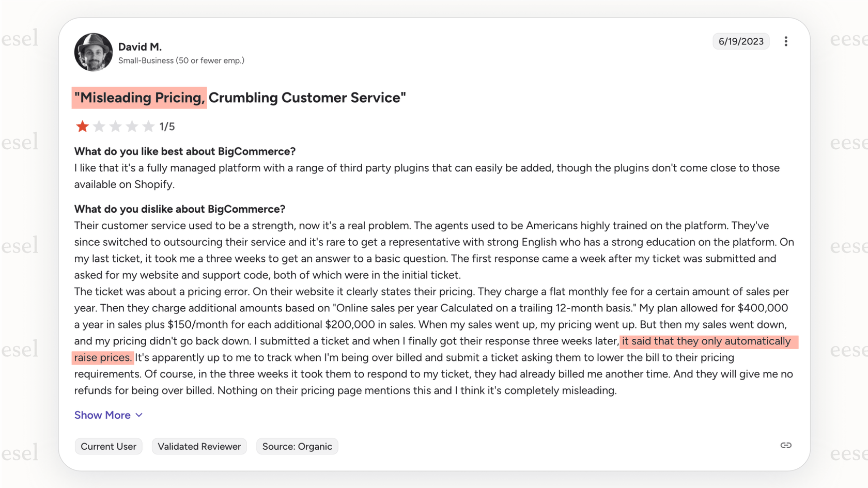Click the 1/5 rating score

(166, 126)
